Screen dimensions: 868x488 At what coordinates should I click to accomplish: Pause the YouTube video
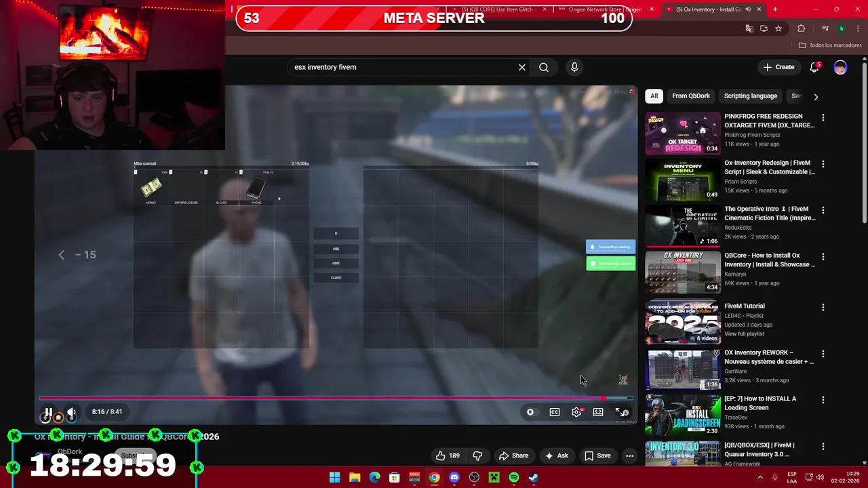click(48, 412)
